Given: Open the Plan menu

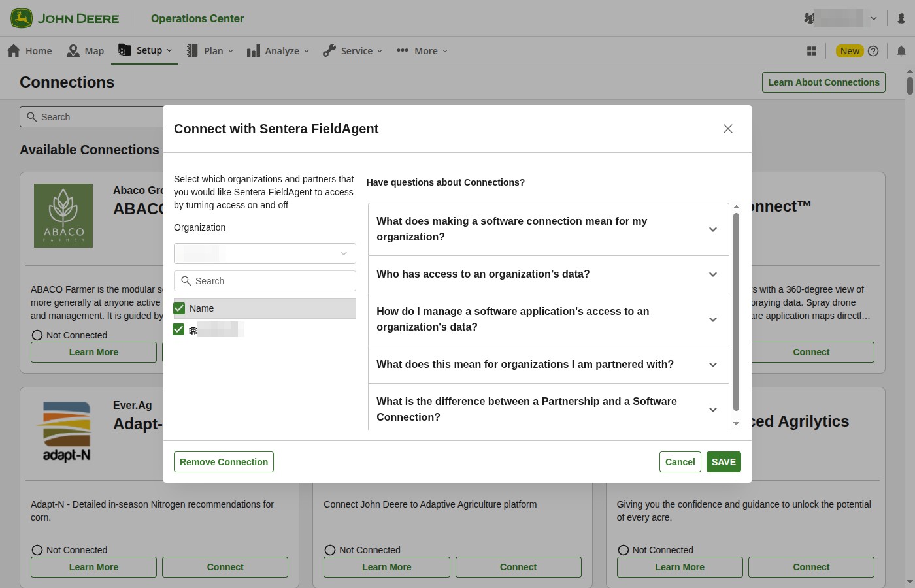Looking at the screenshot, I should 210,51.
